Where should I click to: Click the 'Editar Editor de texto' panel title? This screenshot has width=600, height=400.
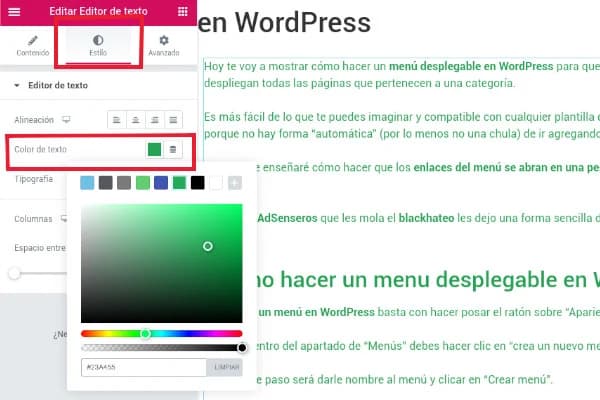point(98,11)
